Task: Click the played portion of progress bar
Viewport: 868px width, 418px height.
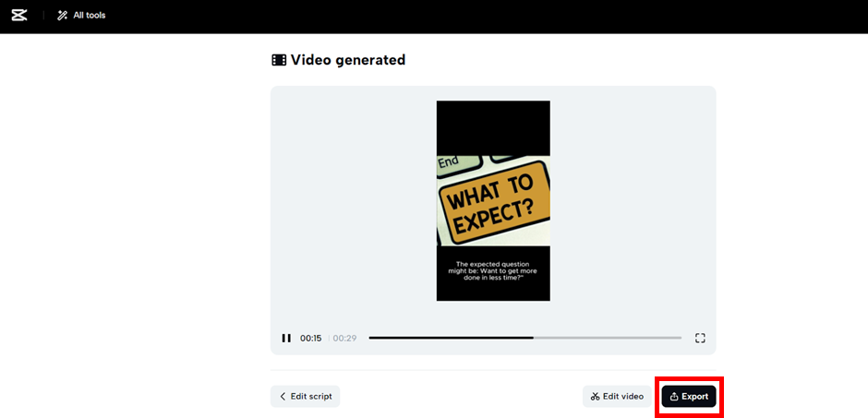Action: pos(451,338)
